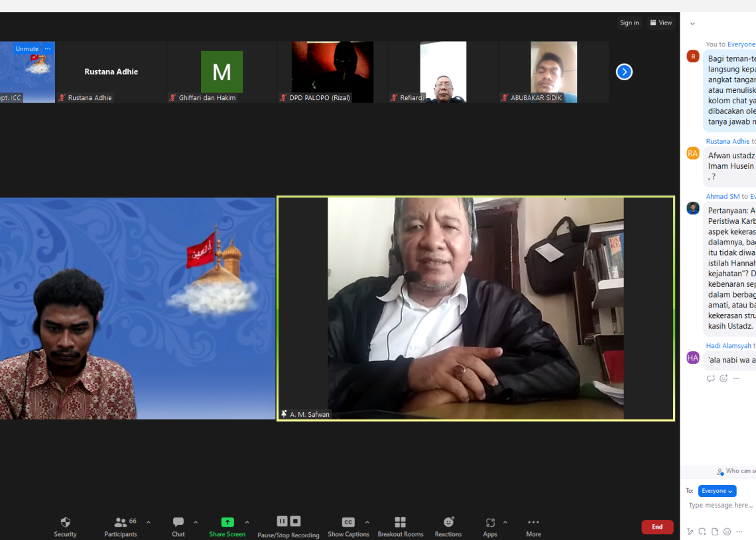Open more actions on Hadi Alamsyah's message

click(735, 378)
